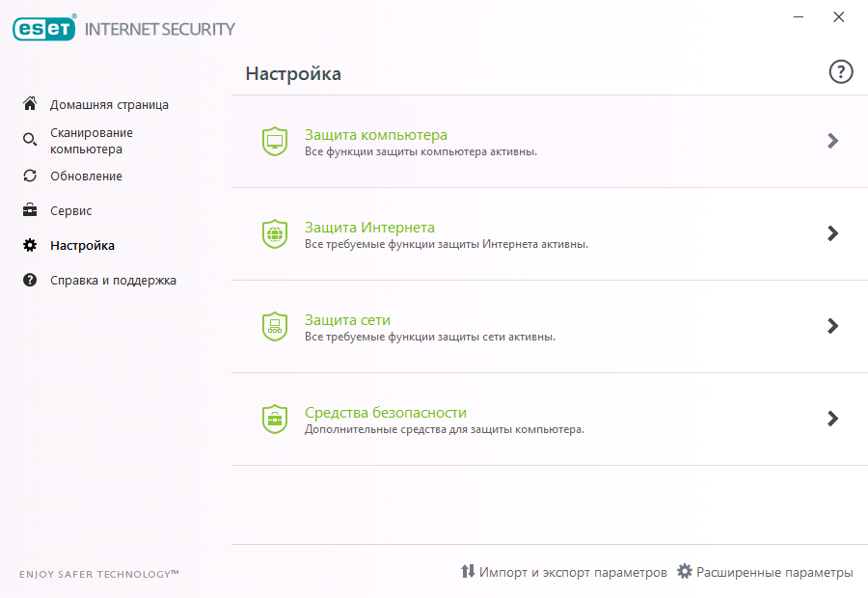Expand the Защита компьютера chevron arrow
Image resolution: width=868 pixels, height=598 pixels.
(x=832, y=141)
